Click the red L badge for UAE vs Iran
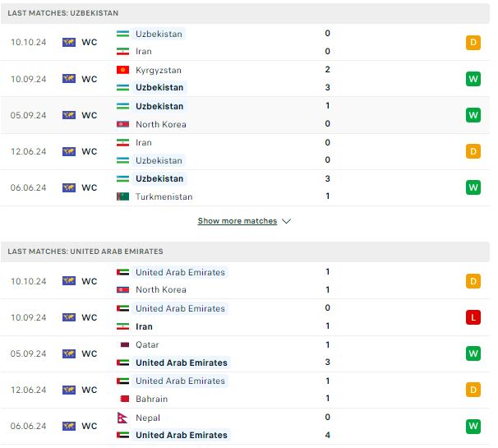498x448 pixels. pyautogui.click(x=473, y=317)
